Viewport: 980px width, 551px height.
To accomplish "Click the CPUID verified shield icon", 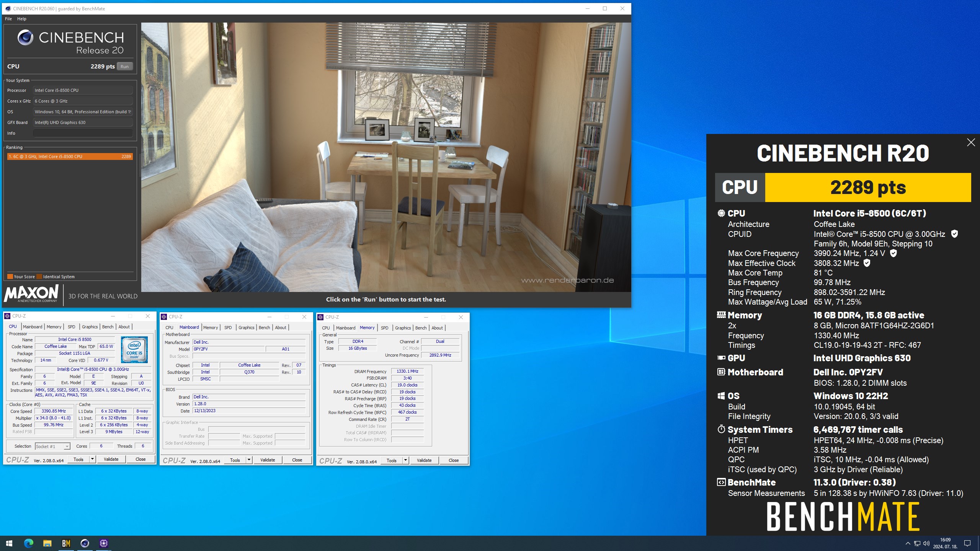I will pyautogui.click(x=954, y=234).
